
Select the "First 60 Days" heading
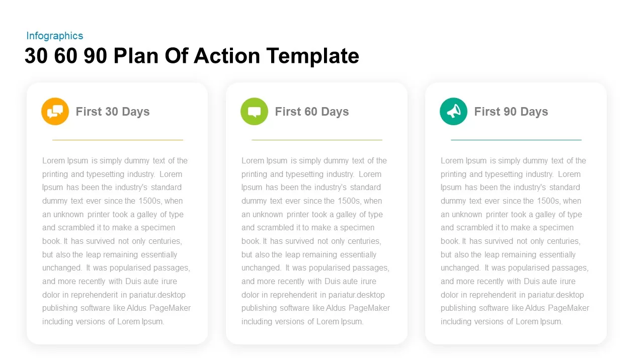coord(312,112)
